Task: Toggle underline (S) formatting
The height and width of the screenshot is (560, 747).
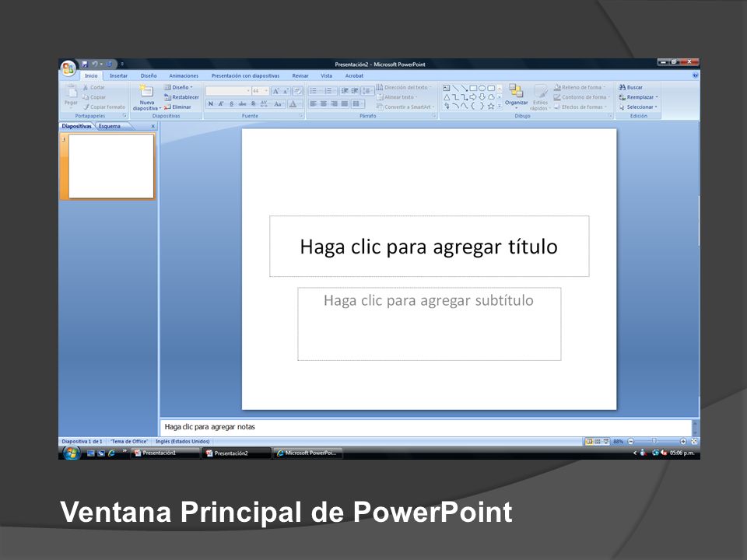Action: tap(232, 103)
